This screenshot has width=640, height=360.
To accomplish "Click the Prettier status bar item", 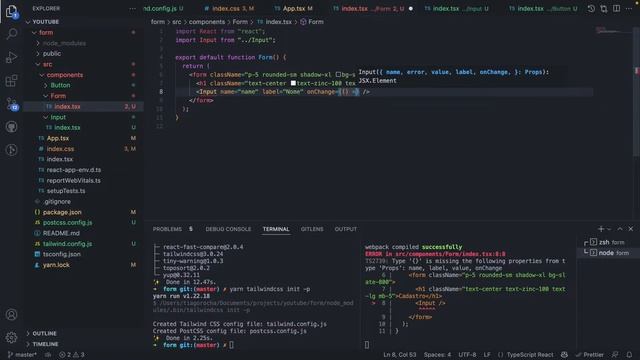I will pos(590,355).
